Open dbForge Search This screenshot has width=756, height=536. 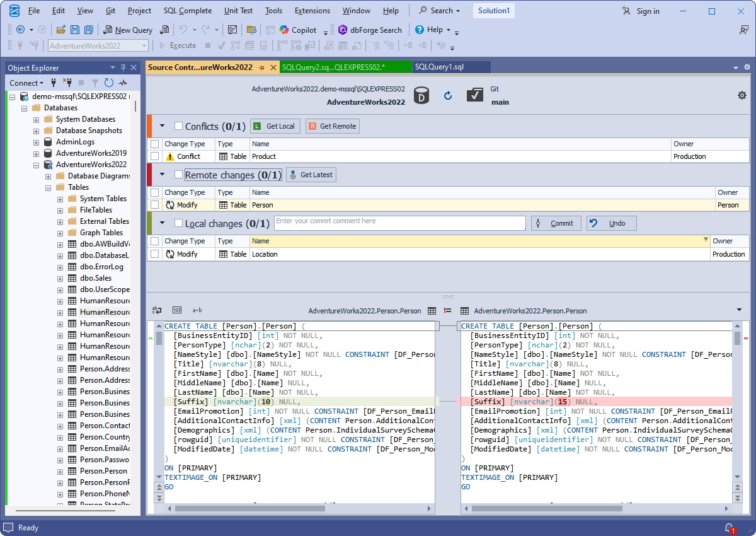click(370, 30)
